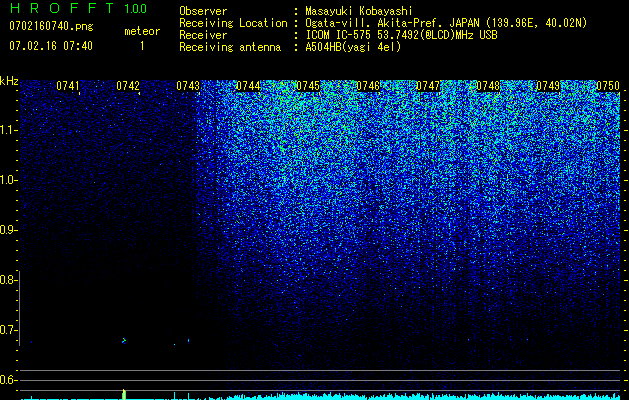Click the meteor count value 1
This screenshot has width=629, height=400.
[x=142, y=46]
